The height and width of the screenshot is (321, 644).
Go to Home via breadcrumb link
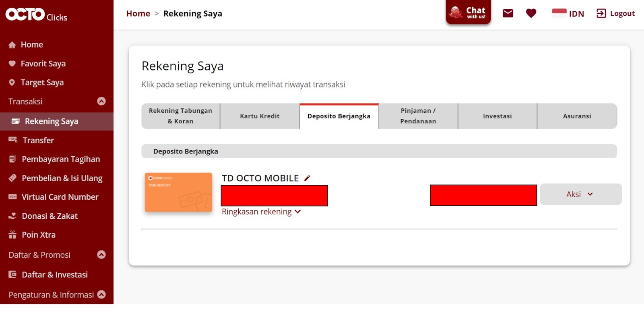(x=138, y=14)
